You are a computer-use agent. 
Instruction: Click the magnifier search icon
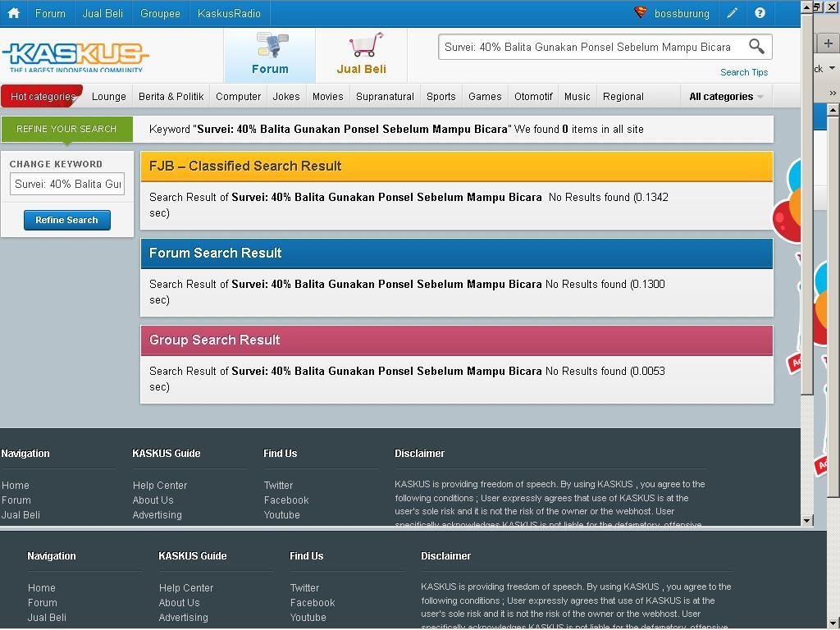756,47
